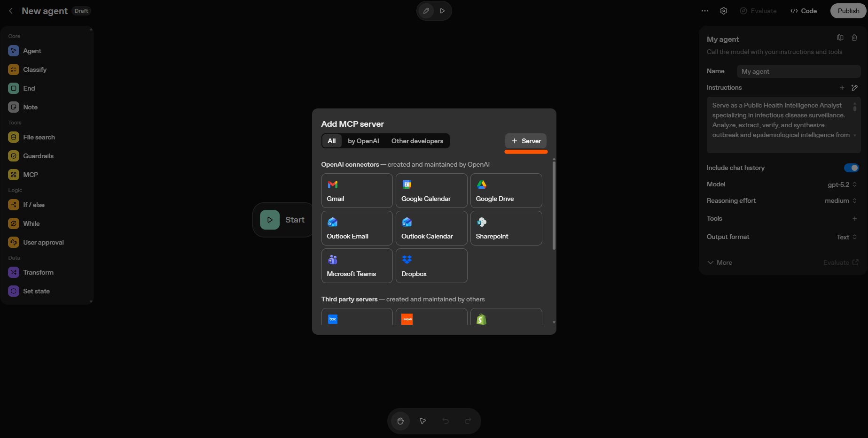Screen dimensions: 868x438
Task: Open the Model dropdown gpt-5.2
Action: [x=842, y=184]
